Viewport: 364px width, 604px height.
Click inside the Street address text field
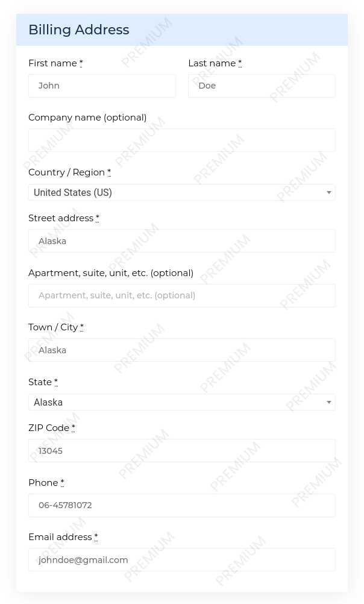coord(182,241)
